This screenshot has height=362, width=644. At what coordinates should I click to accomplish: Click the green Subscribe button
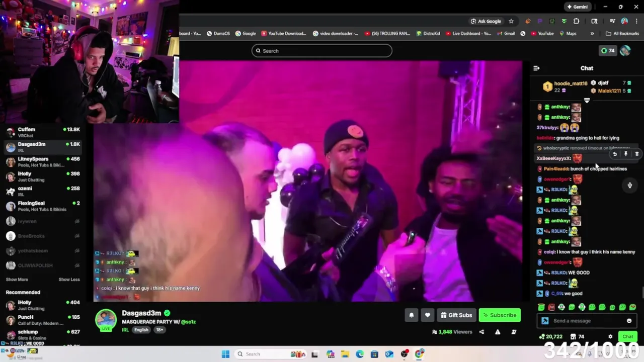[x=500, y=315]
